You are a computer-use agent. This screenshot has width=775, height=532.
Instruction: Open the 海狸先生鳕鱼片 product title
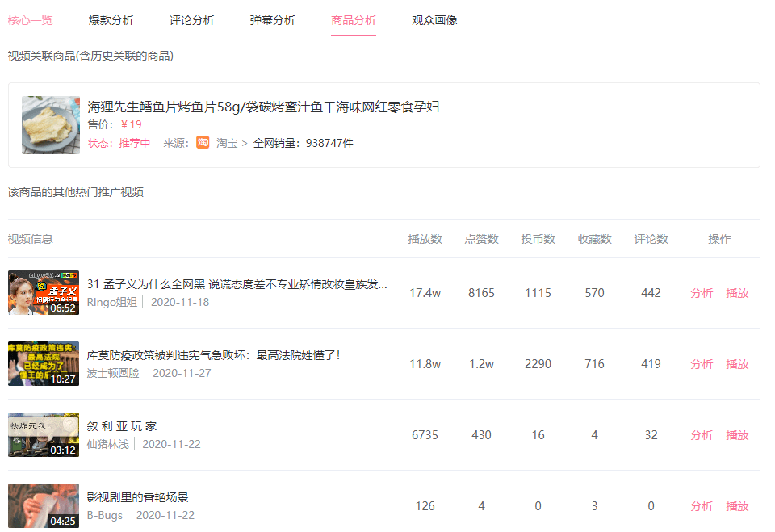(x=263, y=107)
